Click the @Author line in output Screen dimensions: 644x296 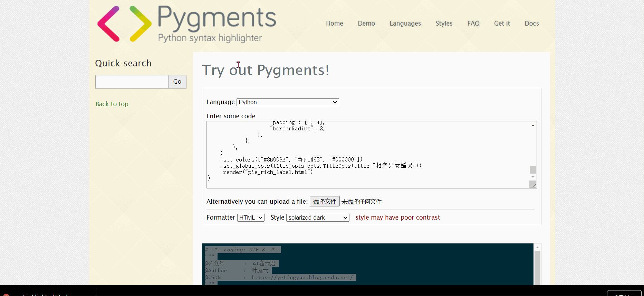tap(237, 270)
